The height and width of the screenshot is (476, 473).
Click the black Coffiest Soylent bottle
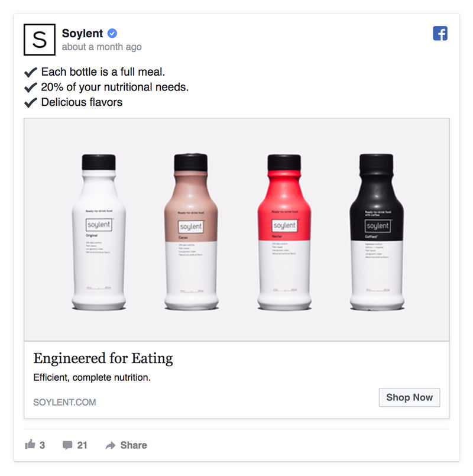point(377,232)
